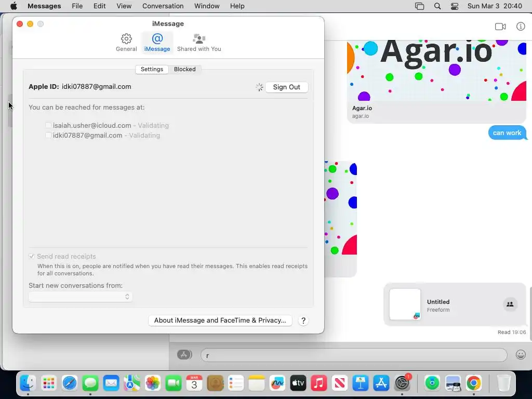532x399 pixels.
Task: Launch Freeform from the Dock
Action: click(277, 383)
